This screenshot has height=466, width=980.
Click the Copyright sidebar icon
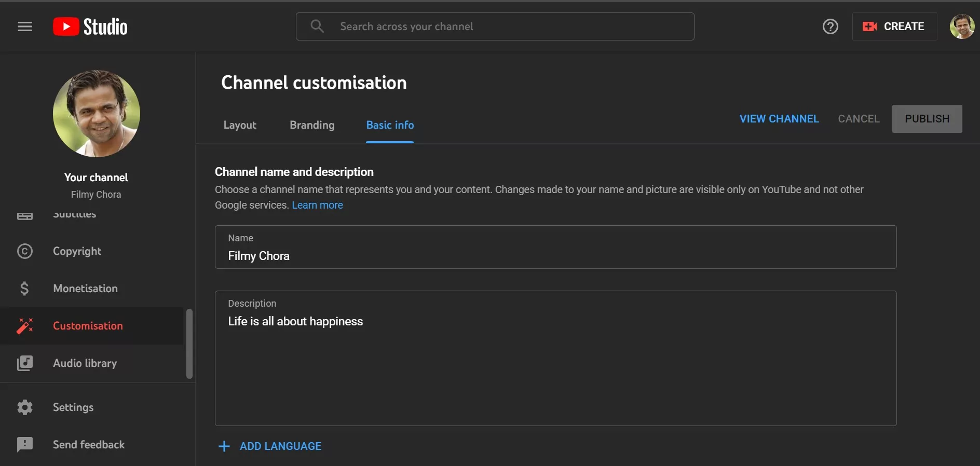click(25, 251)
